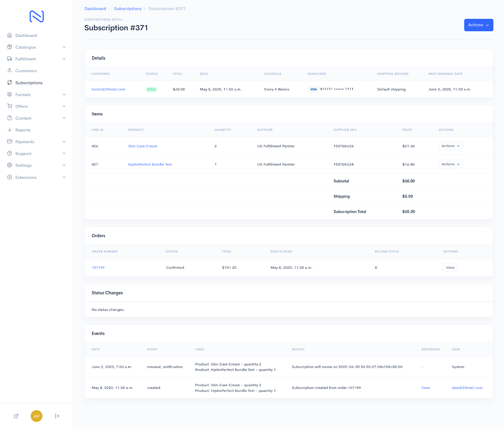
Task: Click the order total $101.25
Action: tap(229, 268)
